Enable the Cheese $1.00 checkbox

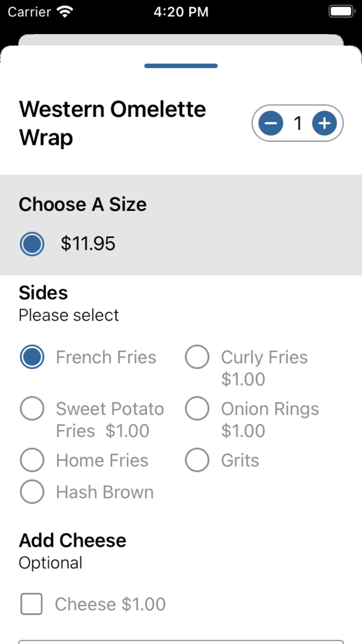coord(31,604)
